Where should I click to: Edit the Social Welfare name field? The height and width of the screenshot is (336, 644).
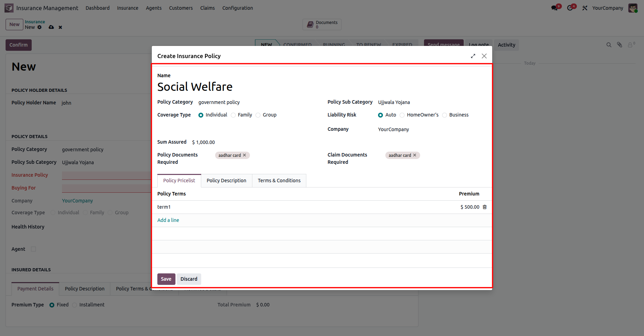click(322, 87)
